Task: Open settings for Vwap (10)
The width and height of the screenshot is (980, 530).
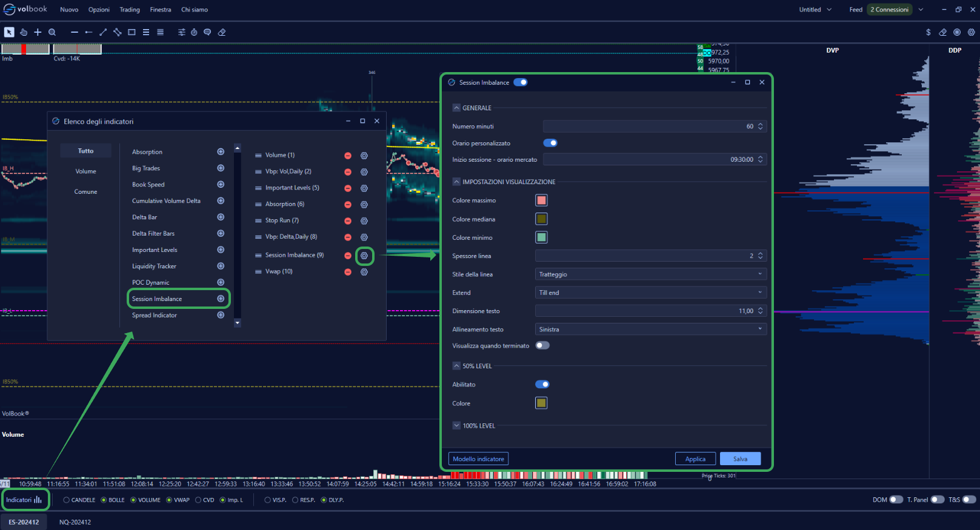Action: point(364,272)
